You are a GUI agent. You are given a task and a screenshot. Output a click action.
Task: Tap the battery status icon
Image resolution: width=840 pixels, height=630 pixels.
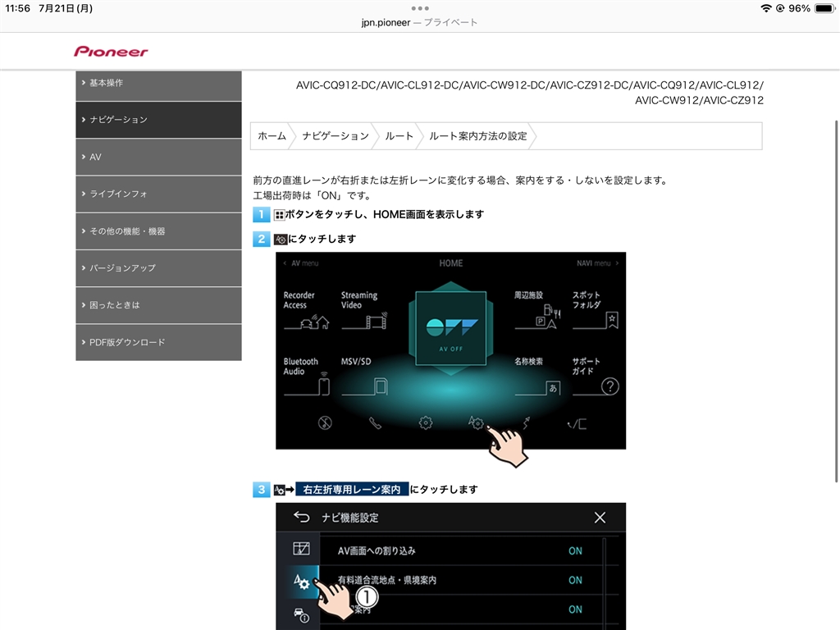pyautogui.click(x=825, y=8)
